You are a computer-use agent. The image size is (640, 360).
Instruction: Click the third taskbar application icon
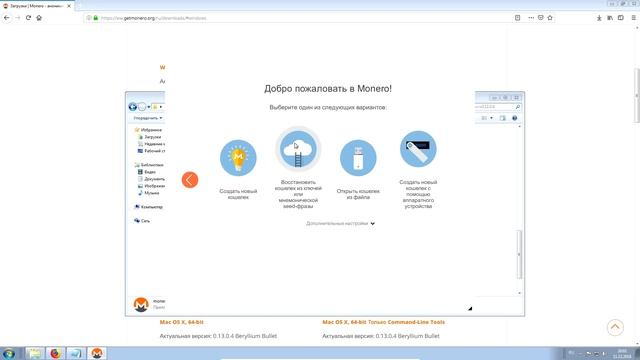click(x=76, y=353)
